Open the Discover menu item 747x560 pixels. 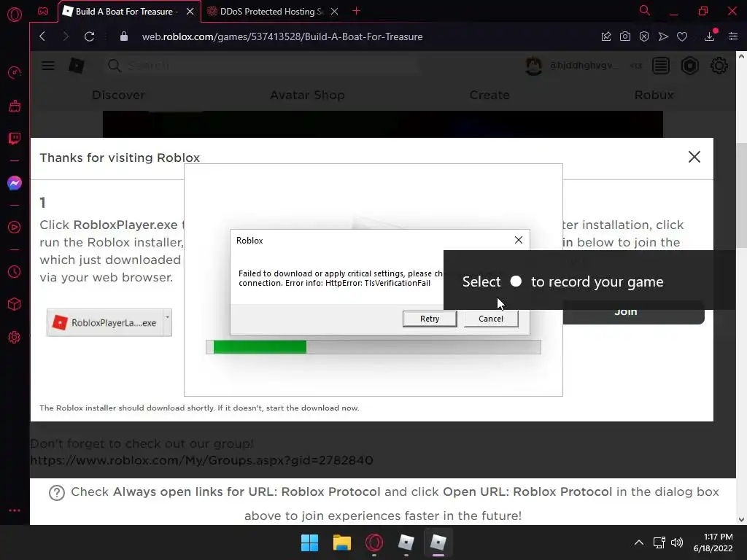click(119, 95)
